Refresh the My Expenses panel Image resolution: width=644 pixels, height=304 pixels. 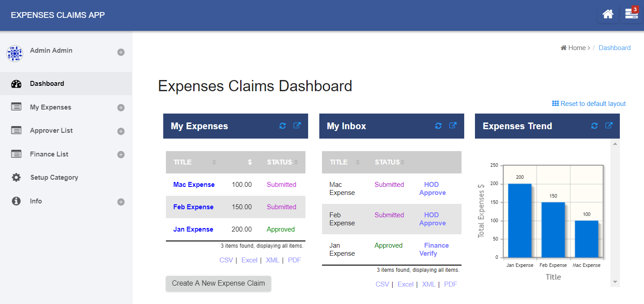[282, 126]
